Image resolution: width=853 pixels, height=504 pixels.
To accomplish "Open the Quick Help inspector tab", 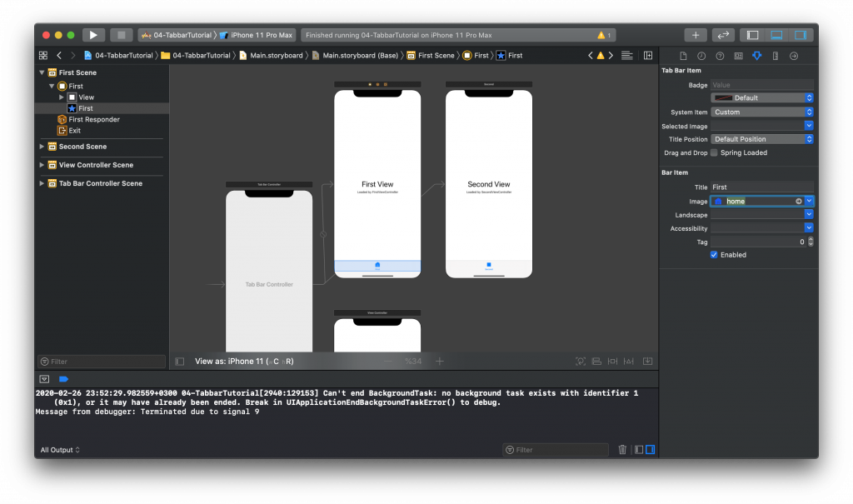I will click(720, 56).
